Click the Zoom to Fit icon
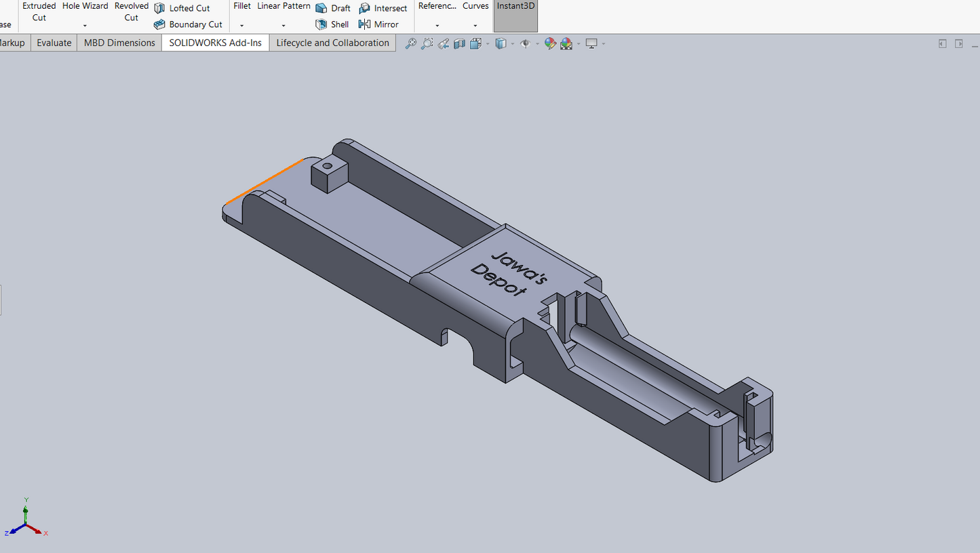980x553 pixels. [x=410, y=43]
